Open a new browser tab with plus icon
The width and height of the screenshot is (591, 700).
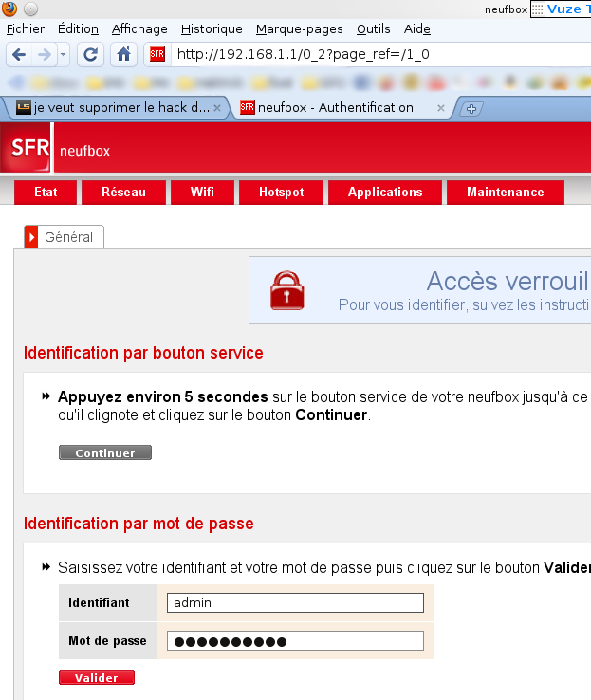click(x=471, y=108)
